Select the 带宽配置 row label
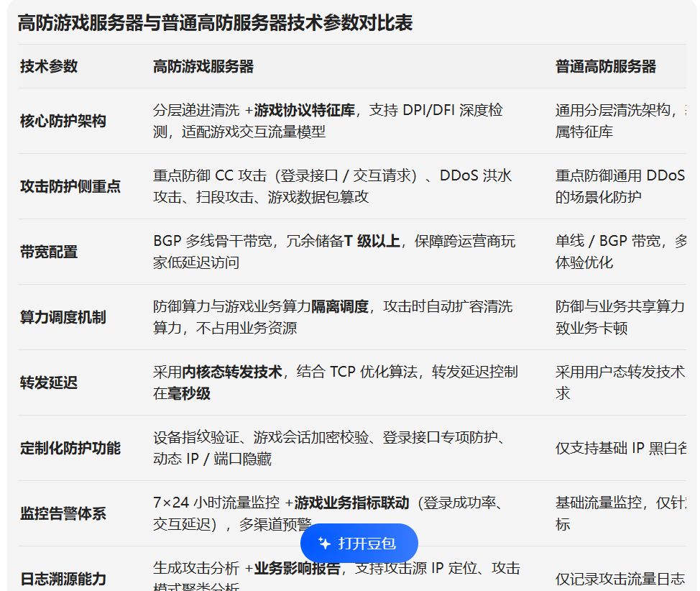The width and height of the screenshot is (700, 591). click(x=49, y=252)
